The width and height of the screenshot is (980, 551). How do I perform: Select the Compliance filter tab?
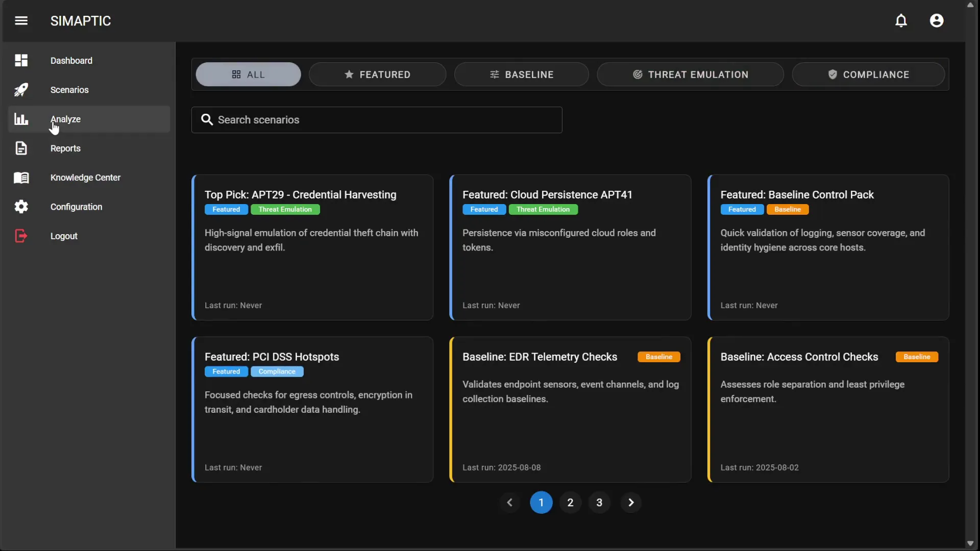click(x=868, y=74)
